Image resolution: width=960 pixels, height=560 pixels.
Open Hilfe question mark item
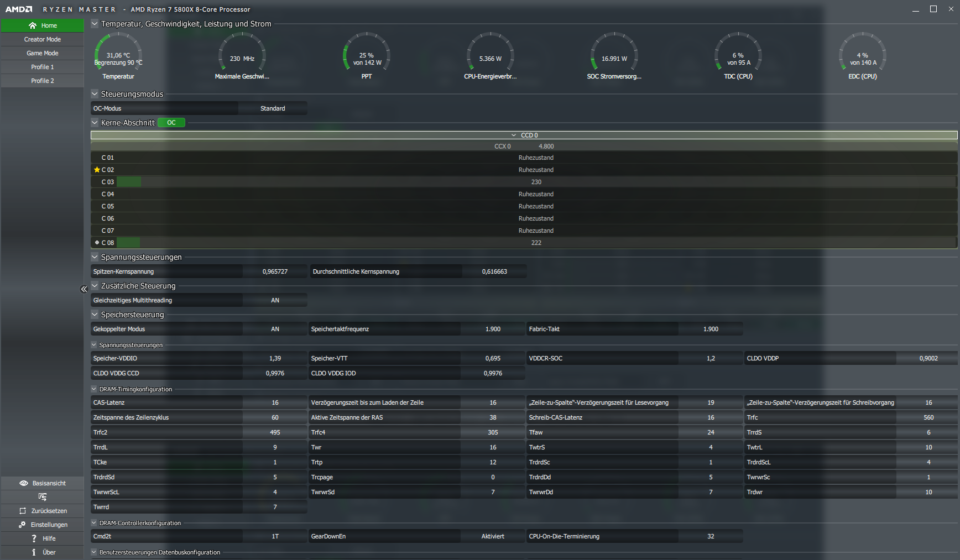coord(43,538)
